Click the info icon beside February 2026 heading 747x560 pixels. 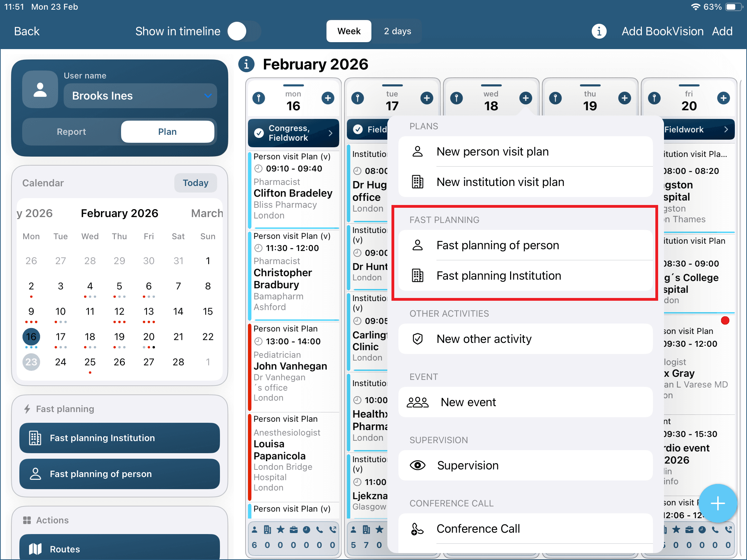point(246,64)
